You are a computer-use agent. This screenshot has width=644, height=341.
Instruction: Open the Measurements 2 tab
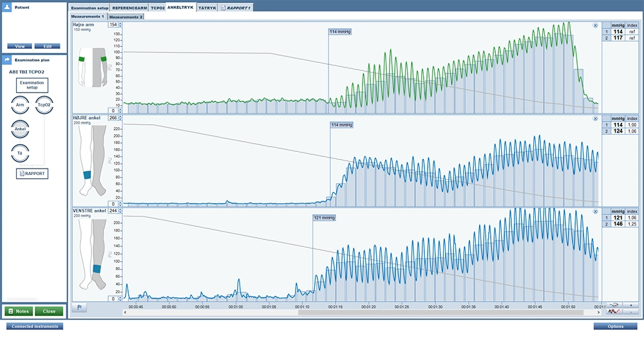(126, 17)
